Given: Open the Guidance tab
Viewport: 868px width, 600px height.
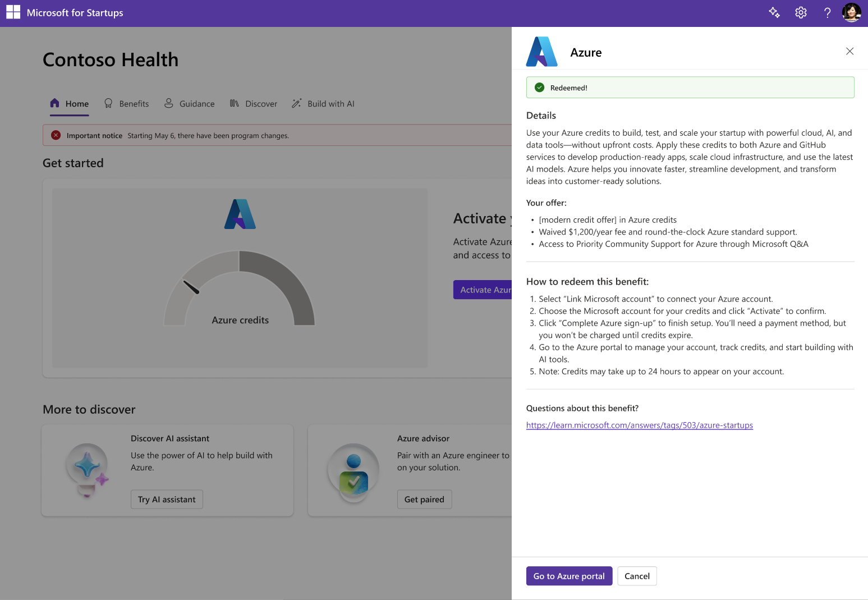Looking at the screenshot, I should [x=196, y=103].
